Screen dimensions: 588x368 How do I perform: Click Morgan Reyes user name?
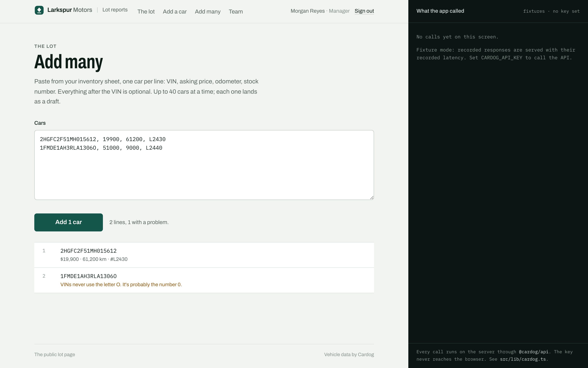click(308, 11)
